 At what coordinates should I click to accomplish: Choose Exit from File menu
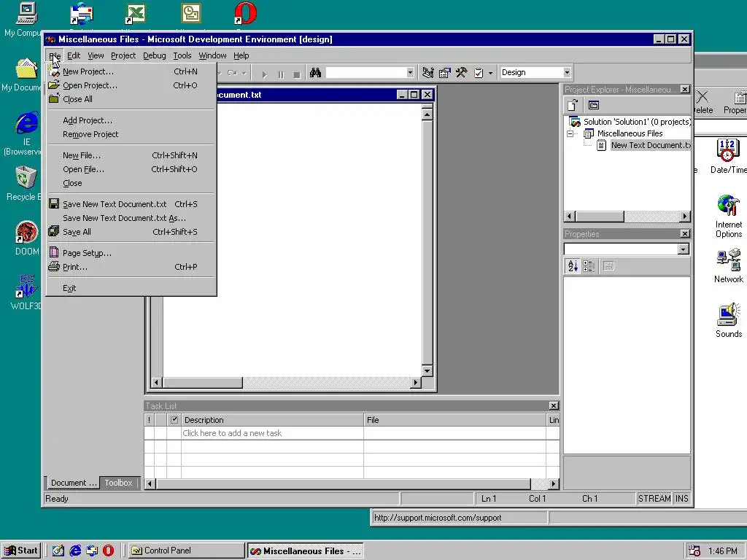131,288
